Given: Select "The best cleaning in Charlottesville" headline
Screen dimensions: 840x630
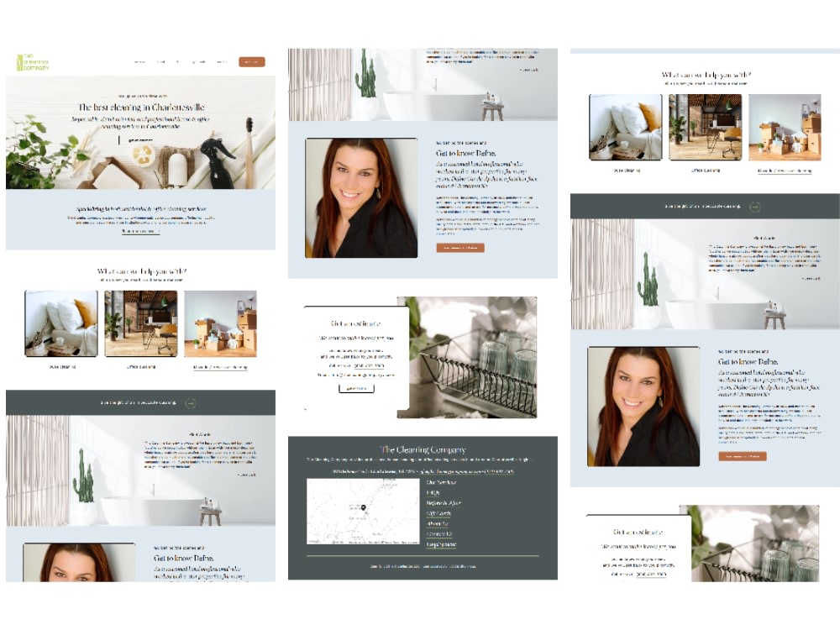Looking at the screenshot, I should click(x=141, y=108).
